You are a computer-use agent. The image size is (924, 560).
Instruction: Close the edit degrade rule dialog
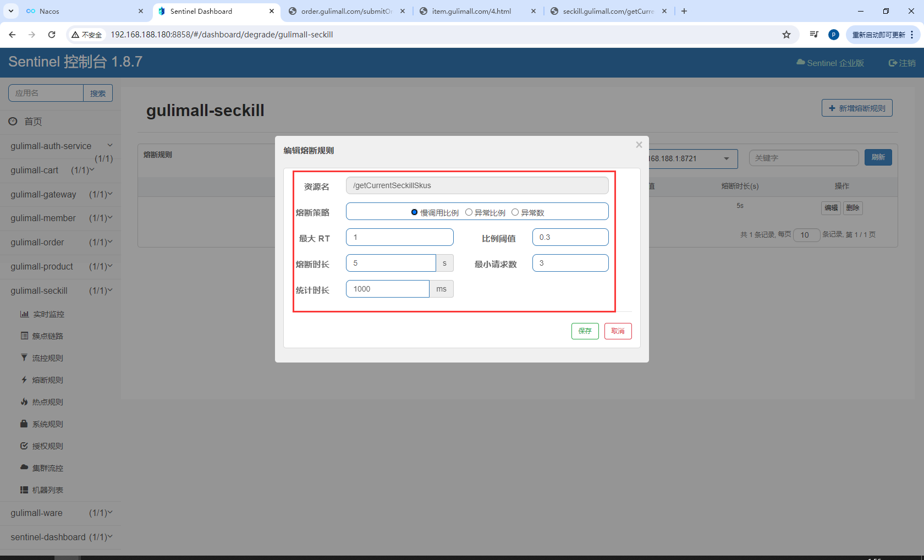[639, 145]
